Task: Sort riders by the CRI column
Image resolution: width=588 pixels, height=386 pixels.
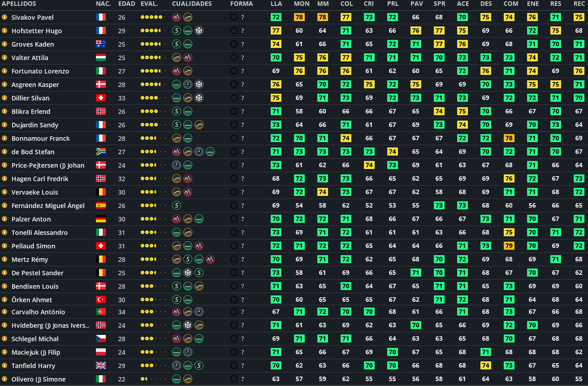Action: coord(369,4)
